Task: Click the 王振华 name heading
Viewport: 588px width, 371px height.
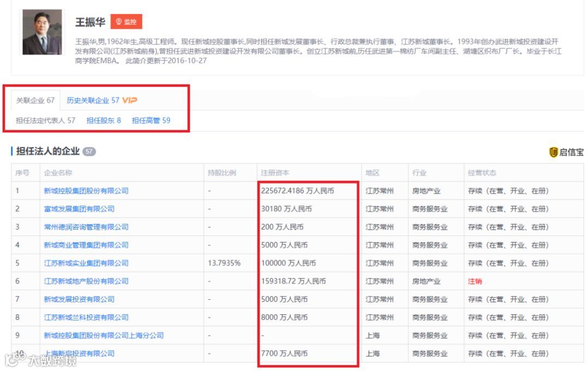Action: pyautogui.click(x=90, y=22)
